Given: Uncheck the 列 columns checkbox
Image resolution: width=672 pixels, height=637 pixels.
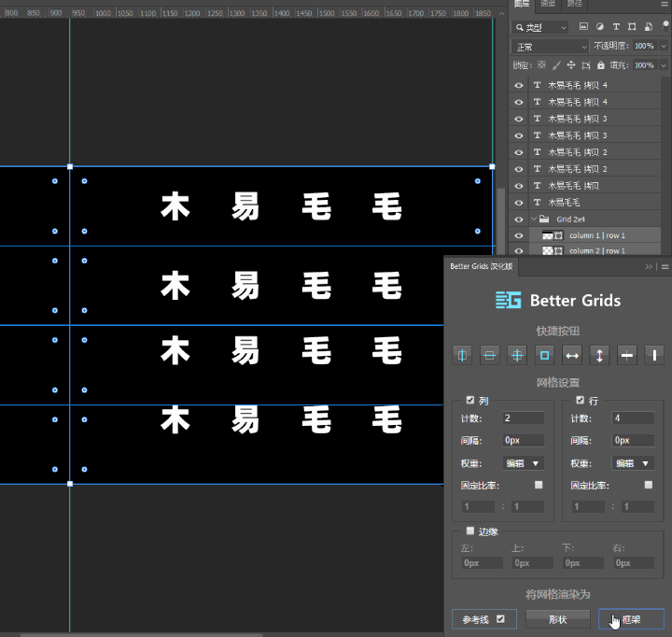Looking at the screenshot, I should click(470, 400).
